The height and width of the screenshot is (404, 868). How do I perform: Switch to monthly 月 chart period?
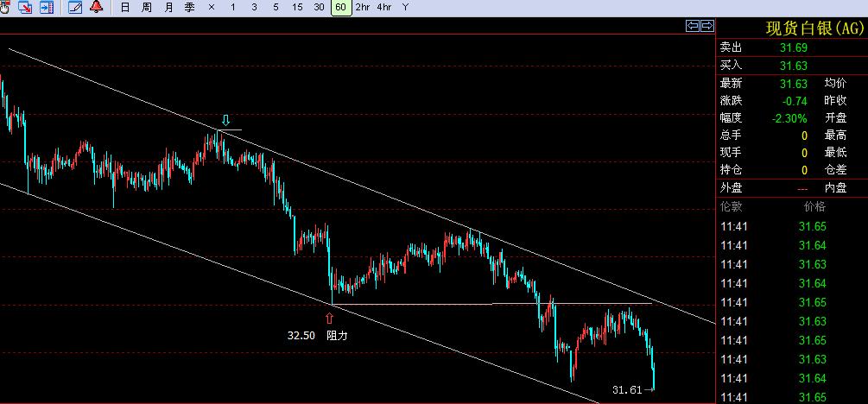pyautogui.click(x=168, y=7)
